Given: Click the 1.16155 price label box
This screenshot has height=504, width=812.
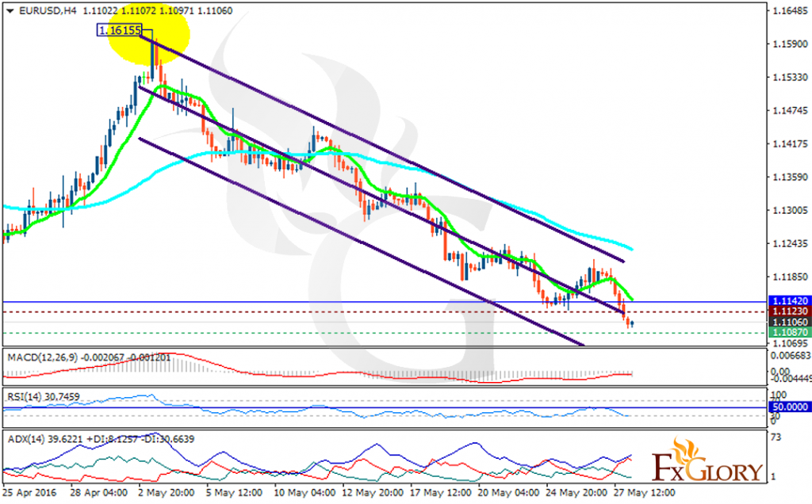Looking at the screenshot, I should [x=119, y=31].
